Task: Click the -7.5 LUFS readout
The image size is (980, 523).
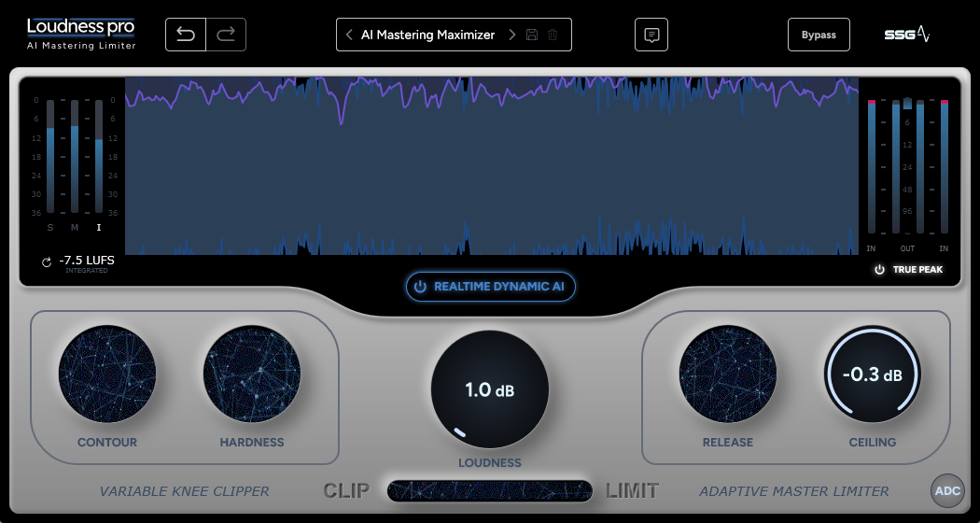Action: (87, 261)
